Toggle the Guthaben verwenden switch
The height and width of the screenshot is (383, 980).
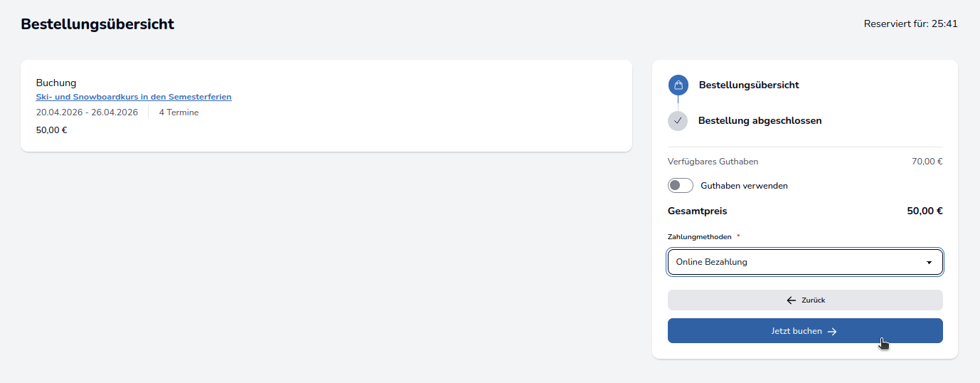(x=681, y=186)
